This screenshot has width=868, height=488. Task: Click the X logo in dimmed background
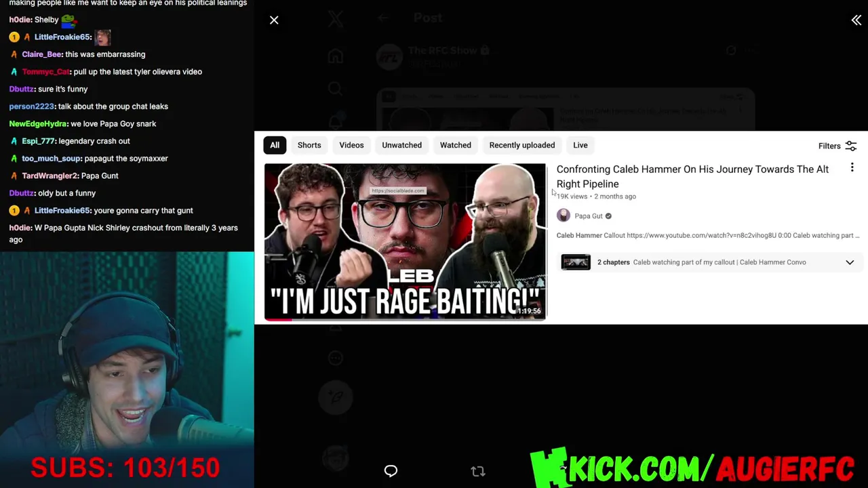336,19
